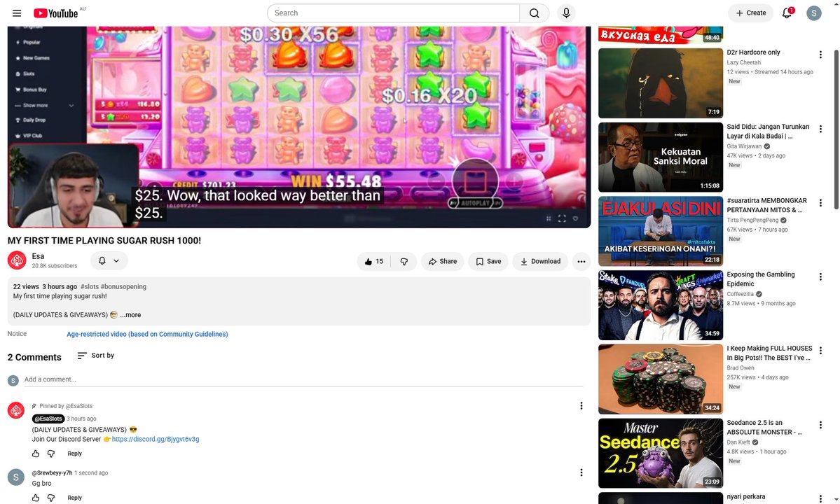Image resolution: width=840 pixels, height=504 pixels.
Task: Open #slots hashtag
Action: click(90, 287)
